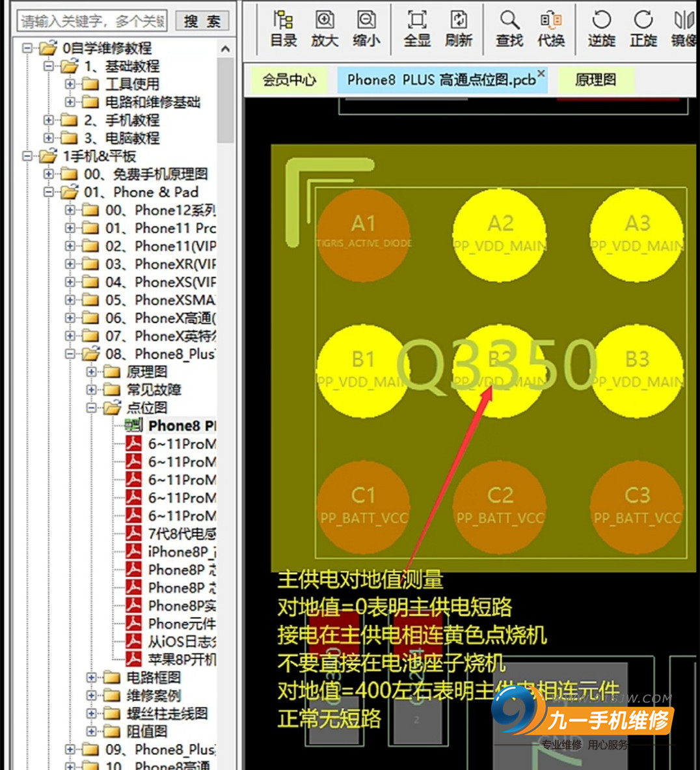Image resolution: width=700 pixels, height=770 pixels.
Task: Click the 放大 zoom-in tool
Action: tap(325, 29)
